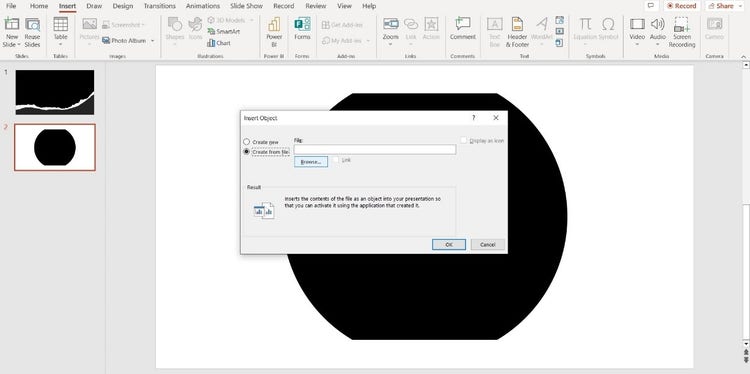This screenshot has height=374, width=750.
Task: Open the Reuse Slides tool
Action: point(33,33)
